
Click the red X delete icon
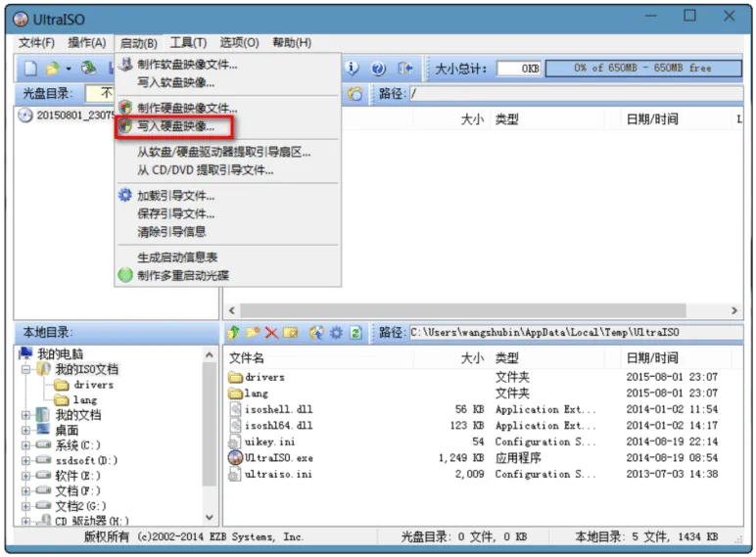point(271,333)
